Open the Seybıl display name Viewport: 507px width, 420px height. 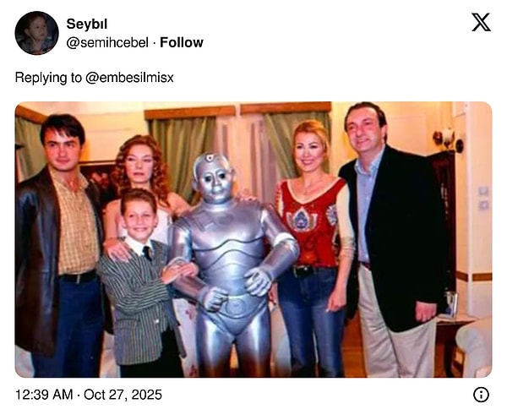pos(87,24)
